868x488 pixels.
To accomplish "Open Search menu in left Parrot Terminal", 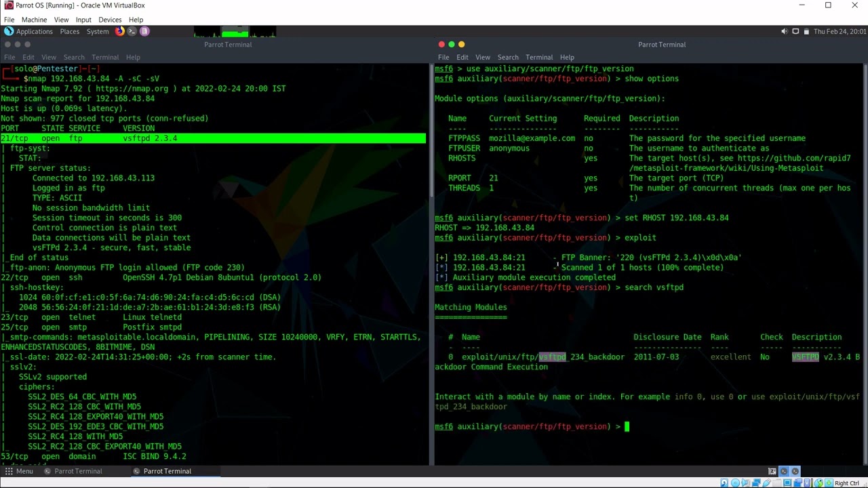I will point(74,57).
